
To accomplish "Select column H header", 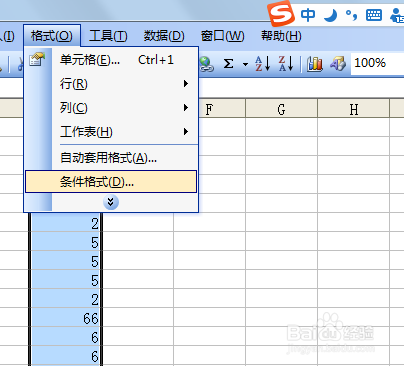I will point(354,109).
